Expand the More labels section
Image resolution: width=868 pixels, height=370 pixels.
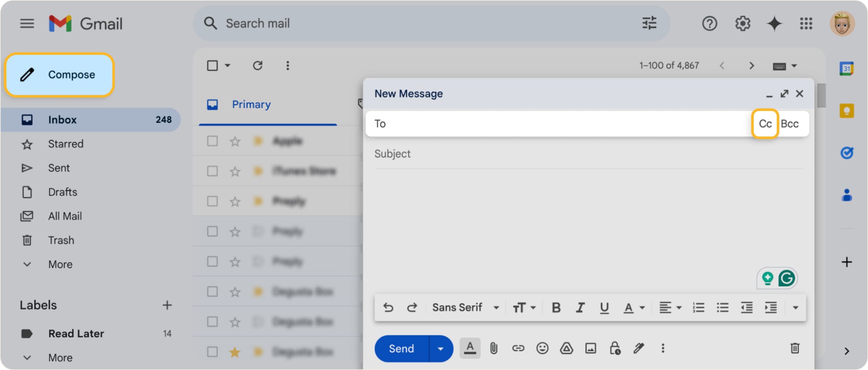coord(60,357)
